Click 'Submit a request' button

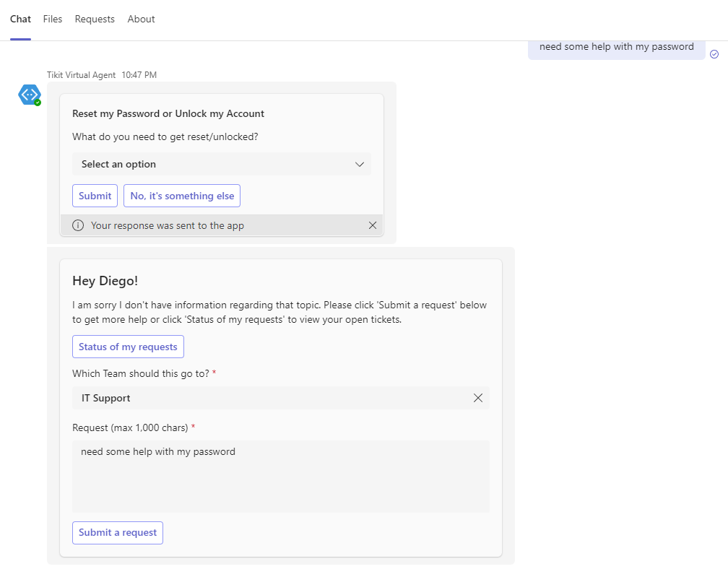[118, 533]
